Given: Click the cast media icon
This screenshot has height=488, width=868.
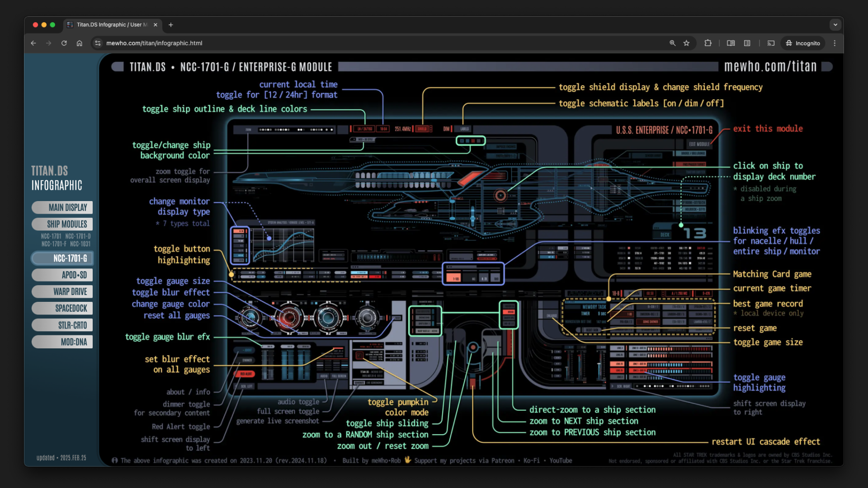Looking at the screenshot, I should 771,43.
